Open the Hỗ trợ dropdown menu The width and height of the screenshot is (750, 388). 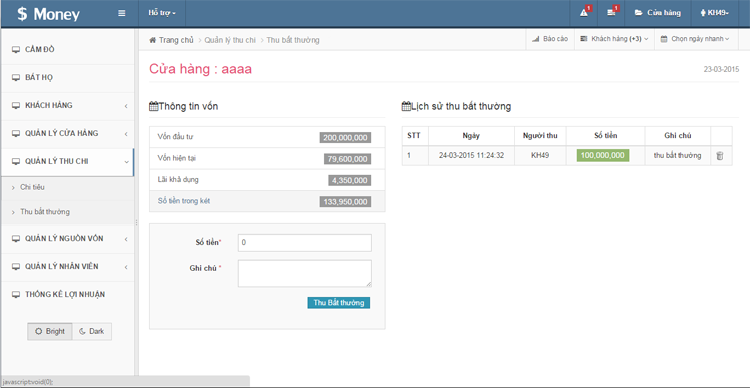162,13
